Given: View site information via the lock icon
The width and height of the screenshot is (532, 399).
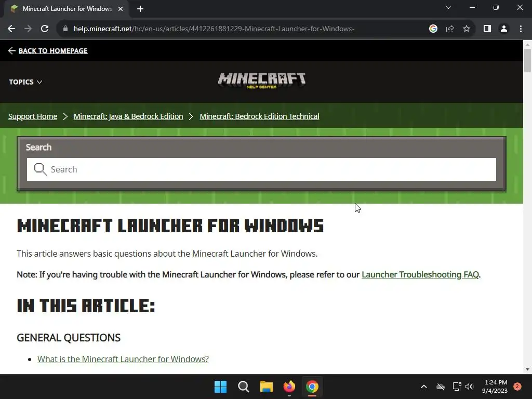Looking at the screenshot, I should 65,29.
